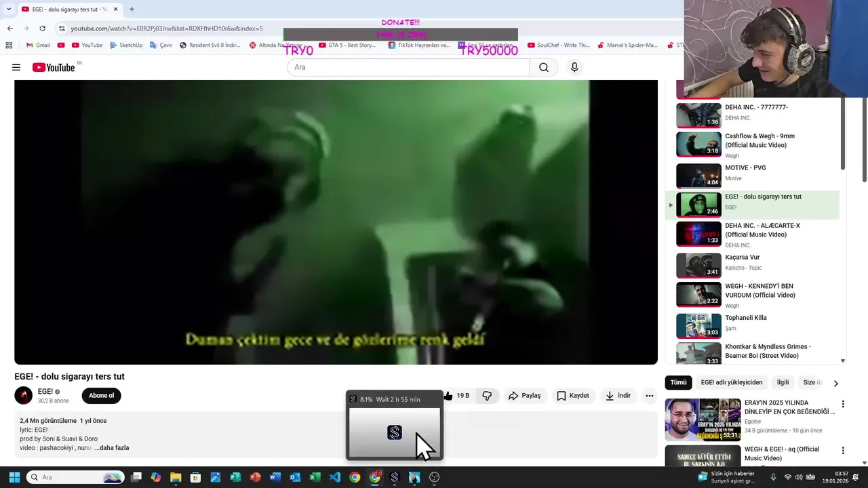The width and height of the screenshot is (868, 488).
Task: Open PowerPoint from the taskbar
Action: click(x=255, y=477)
